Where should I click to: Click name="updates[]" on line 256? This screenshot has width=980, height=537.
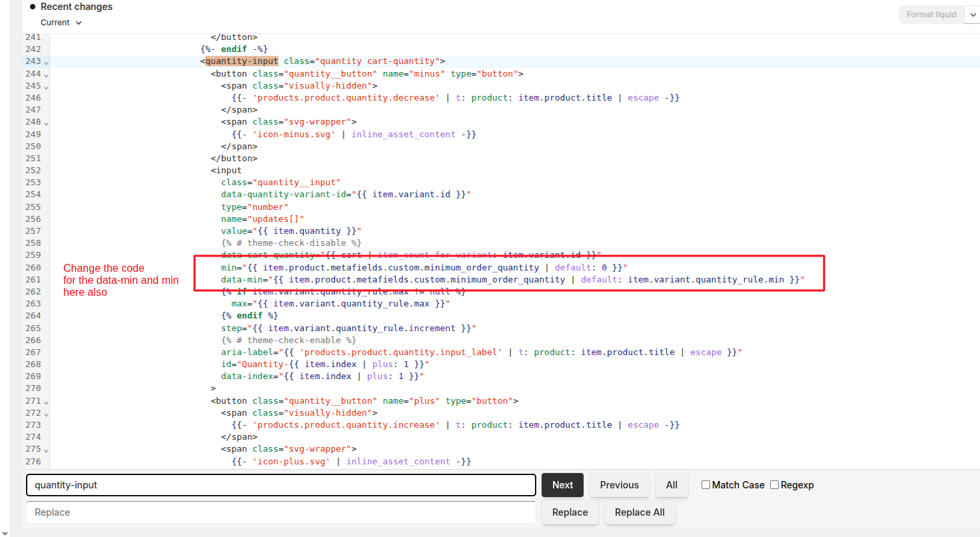click(262, 219)
